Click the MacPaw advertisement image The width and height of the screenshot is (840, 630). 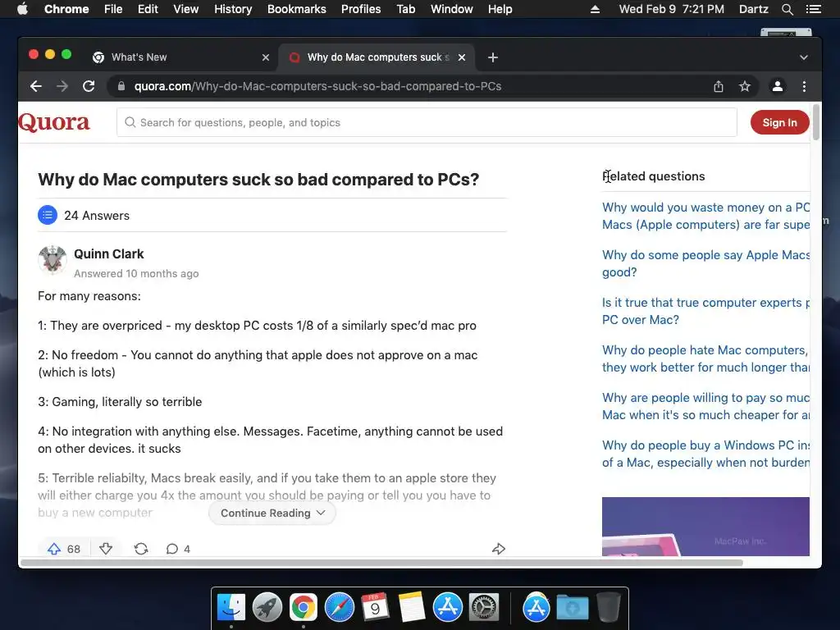(705, 527)
